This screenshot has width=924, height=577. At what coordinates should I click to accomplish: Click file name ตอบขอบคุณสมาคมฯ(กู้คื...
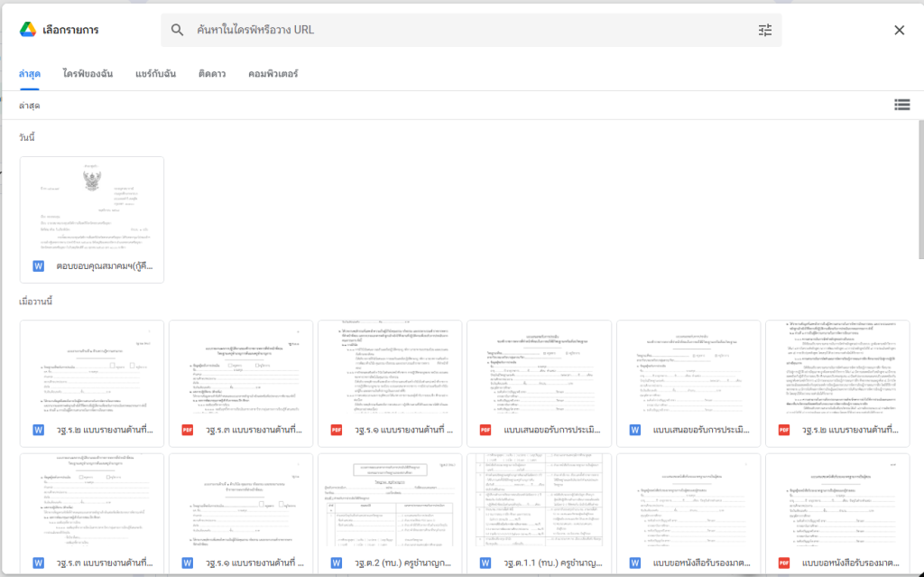coord(105,266)
